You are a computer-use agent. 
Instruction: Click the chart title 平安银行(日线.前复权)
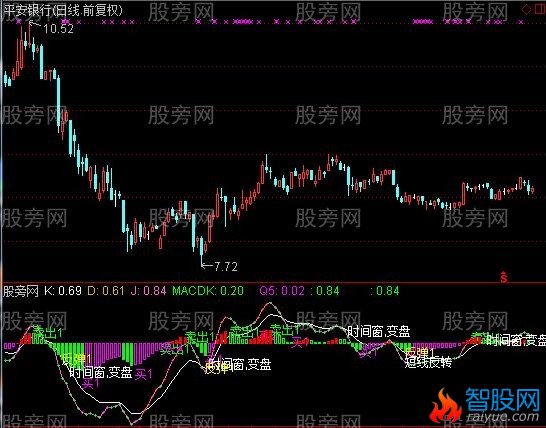63,10
